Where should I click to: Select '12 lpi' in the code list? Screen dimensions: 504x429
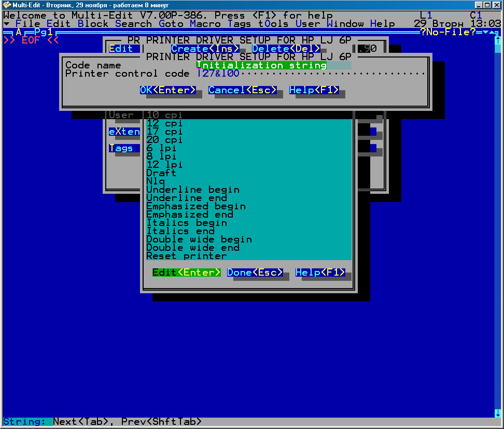[249, 165]
